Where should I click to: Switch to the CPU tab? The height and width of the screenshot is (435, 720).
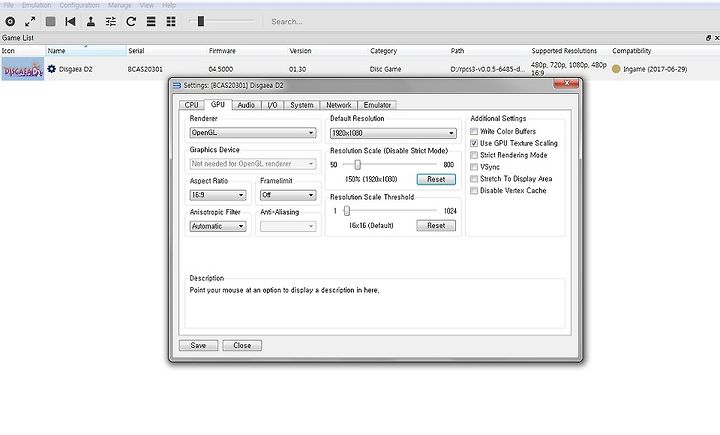pyautogui.click(x=191, y=105)
